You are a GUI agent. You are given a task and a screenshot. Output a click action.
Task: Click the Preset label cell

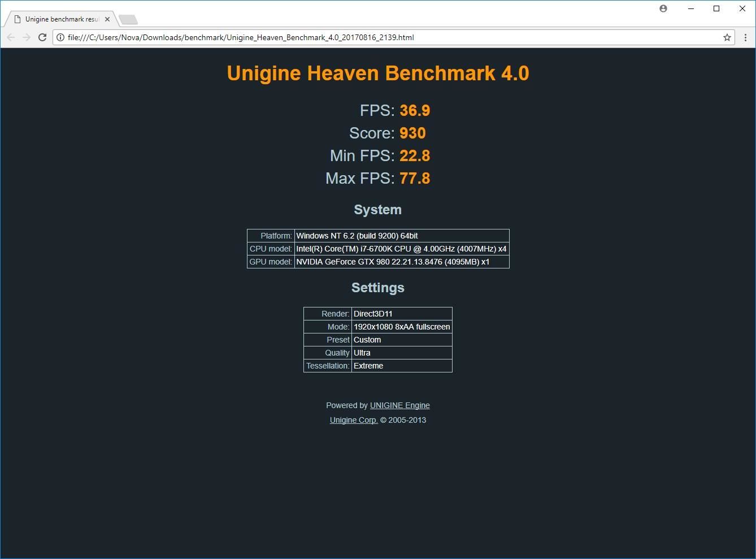click(x=328, y=340)
